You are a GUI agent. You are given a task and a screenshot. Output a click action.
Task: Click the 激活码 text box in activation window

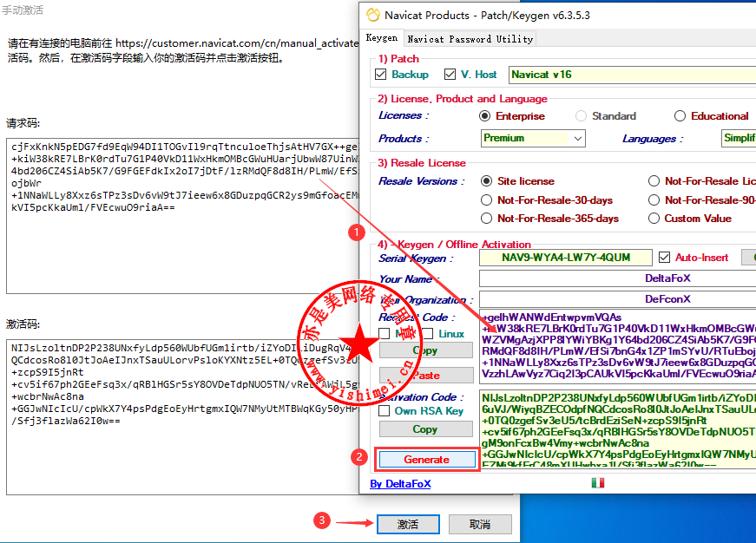click(183, 416)
